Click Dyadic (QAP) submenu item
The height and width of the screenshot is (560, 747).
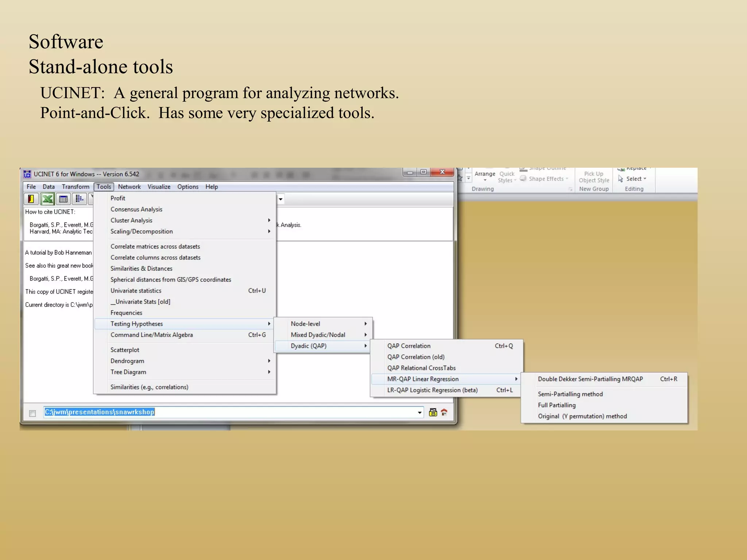click(323, 346)
